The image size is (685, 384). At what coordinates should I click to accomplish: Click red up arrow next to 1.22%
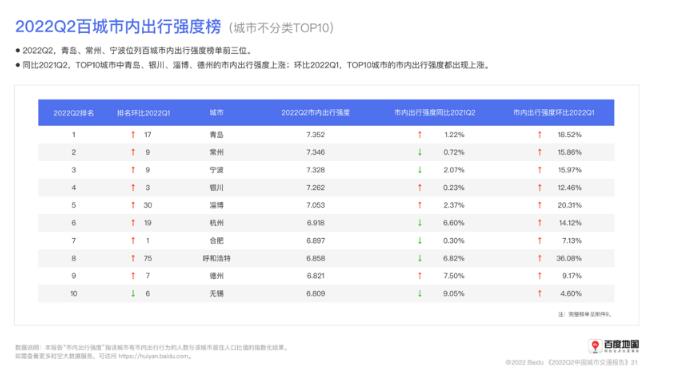[x=420, y=135]
